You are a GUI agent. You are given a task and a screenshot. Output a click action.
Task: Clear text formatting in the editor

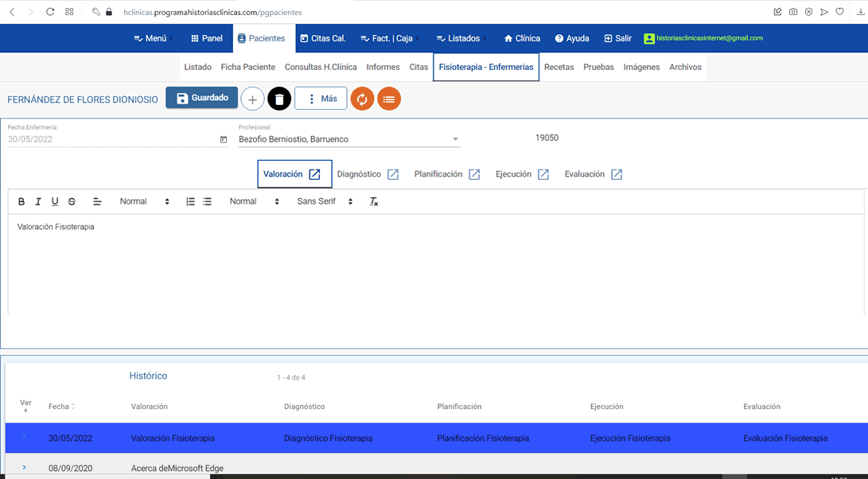(373, 202)
